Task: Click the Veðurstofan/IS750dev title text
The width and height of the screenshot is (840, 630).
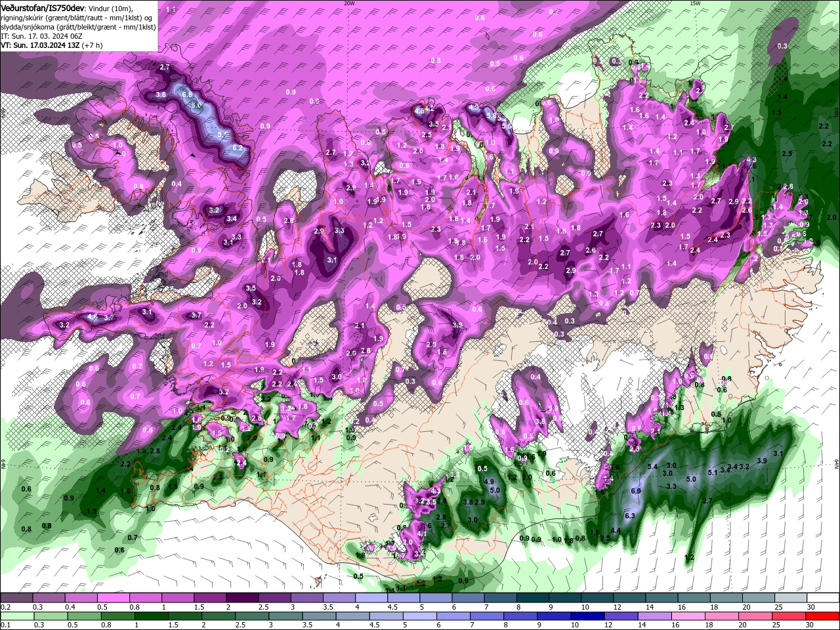Action: (x=43, y=7)
